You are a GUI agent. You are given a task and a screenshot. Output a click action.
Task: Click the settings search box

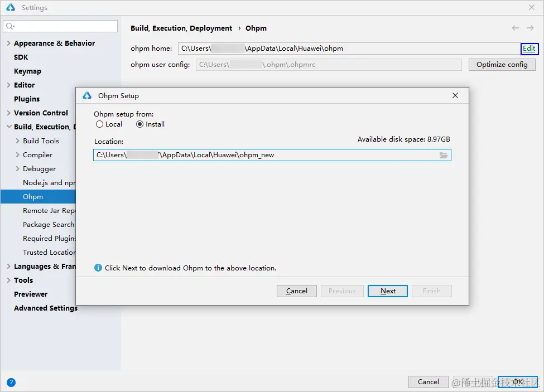pos(60,26)
